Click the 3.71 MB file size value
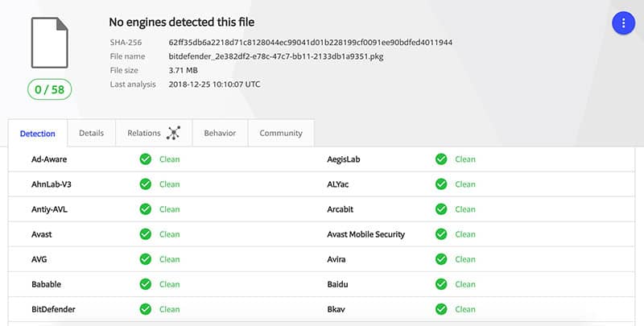Image resolution: width=644 pixels, height=326 pixels. click(x=184, y=70)
